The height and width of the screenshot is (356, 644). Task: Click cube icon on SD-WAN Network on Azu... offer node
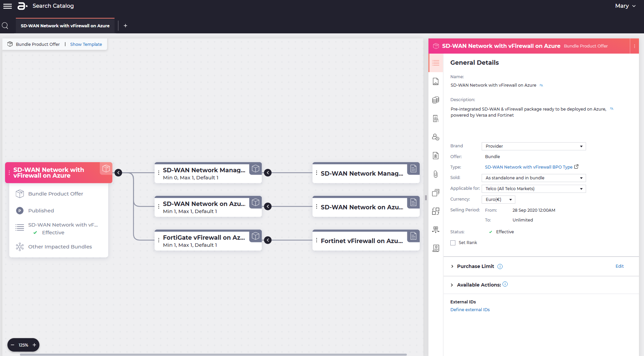coord(256,202)
